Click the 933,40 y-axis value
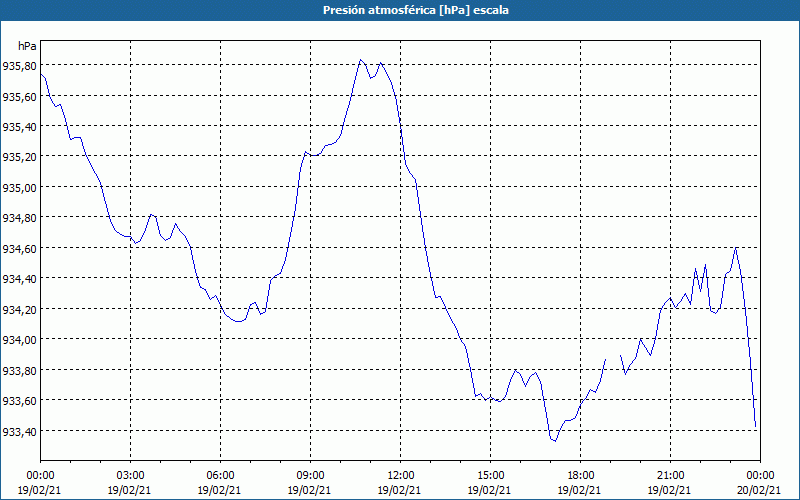The image size is (800, 500). point(19,432)
